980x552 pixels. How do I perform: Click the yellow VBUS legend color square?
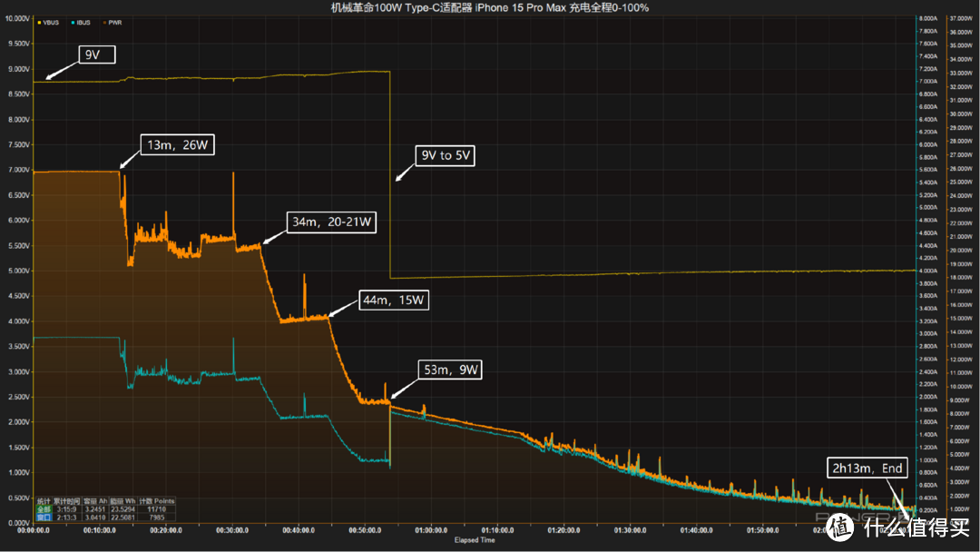pyautogui.click(x=39, y=23)
